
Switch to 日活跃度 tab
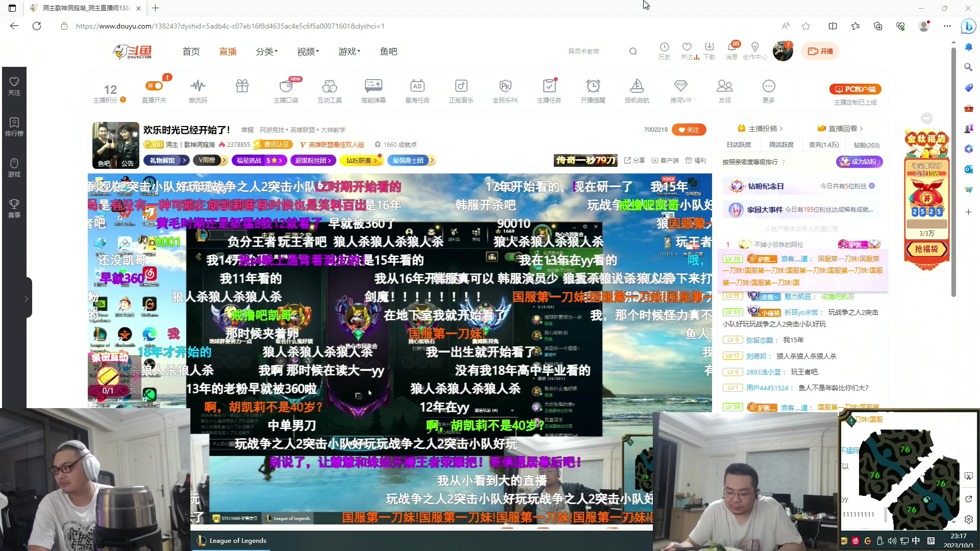click(x=739, y=145)
